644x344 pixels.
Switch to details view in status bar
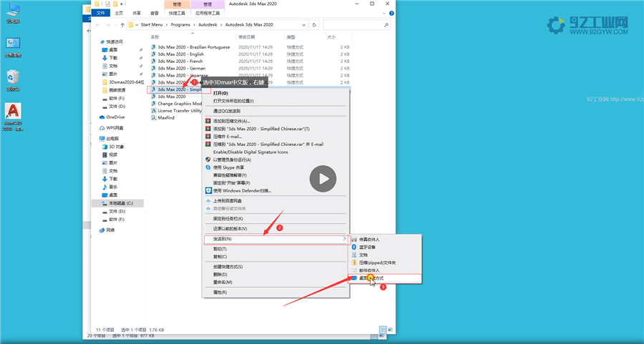[x=383, y=330]
